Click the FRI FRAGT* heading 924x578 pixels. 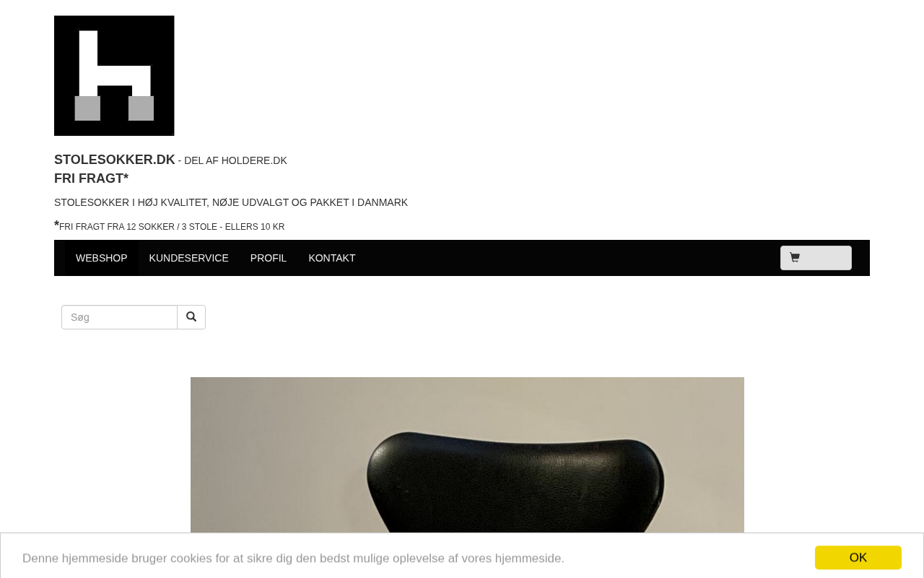91,178
